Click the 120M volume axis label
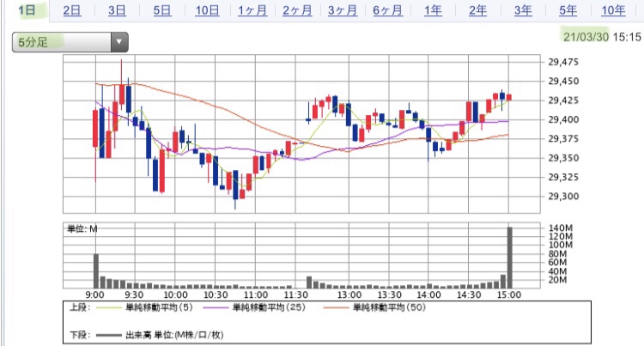 point(560,236)
